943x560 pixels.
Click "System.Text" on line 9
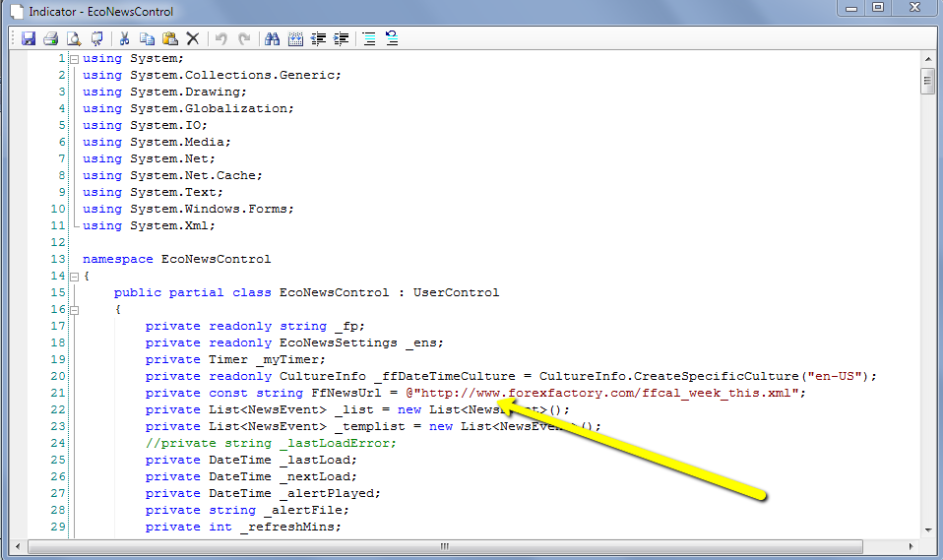click(173, 193)
